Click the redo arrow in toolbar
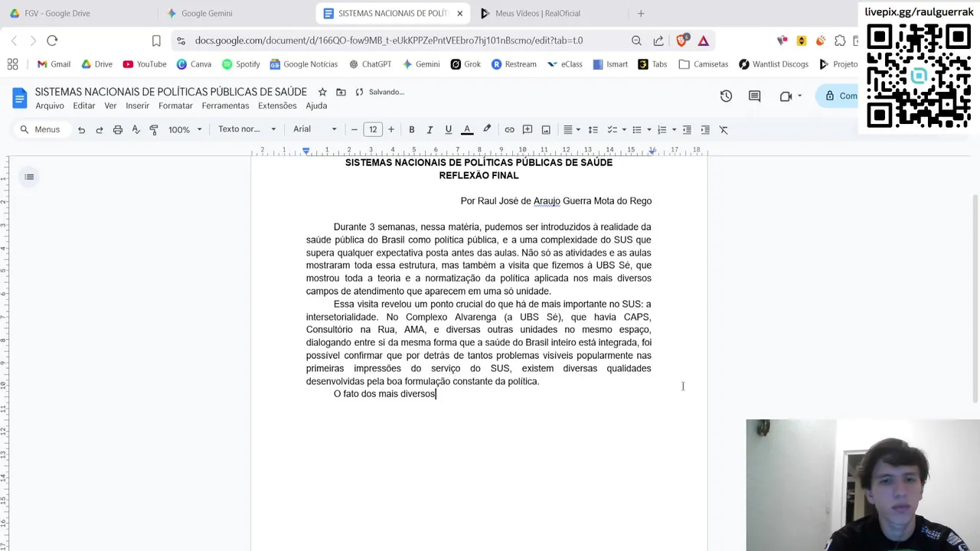The height and width of the screenshot is (551, 980). (x=100, y=130)
